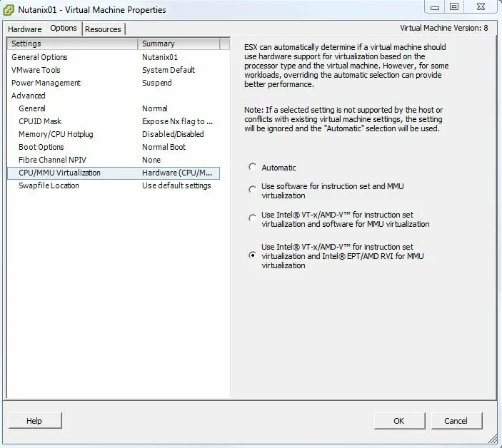The image size is (502, 448).
Task: Select the VMware Tools setting
Action: point(114,70)
